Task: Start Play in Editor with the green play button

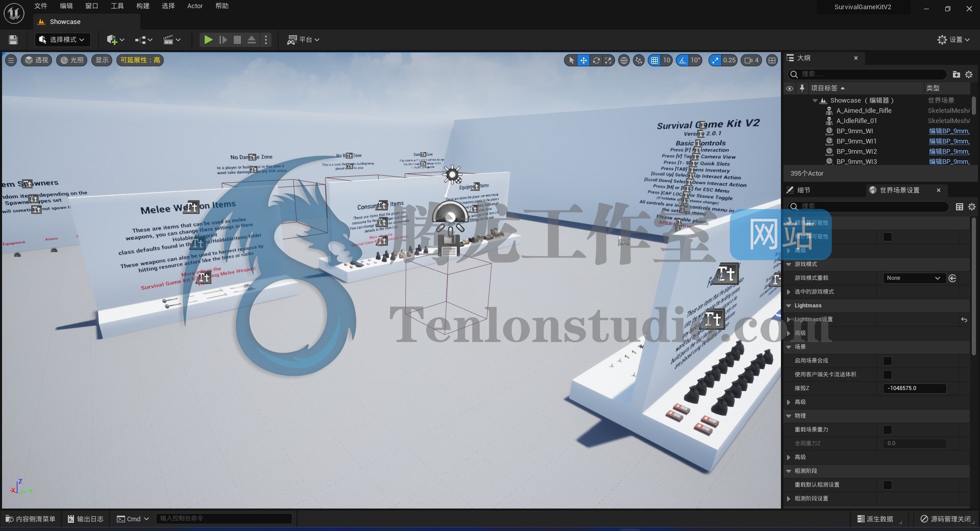Action: (208, 40)
